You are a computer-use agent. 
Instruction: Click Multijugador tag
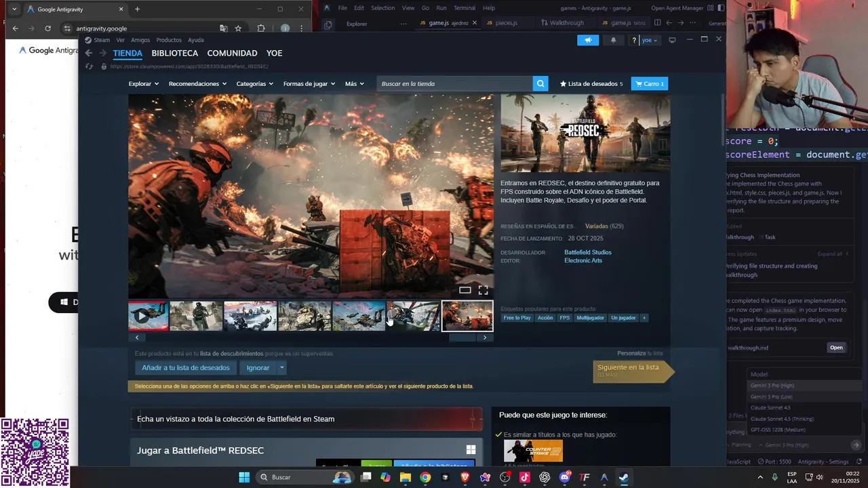(x=590, y=318)
